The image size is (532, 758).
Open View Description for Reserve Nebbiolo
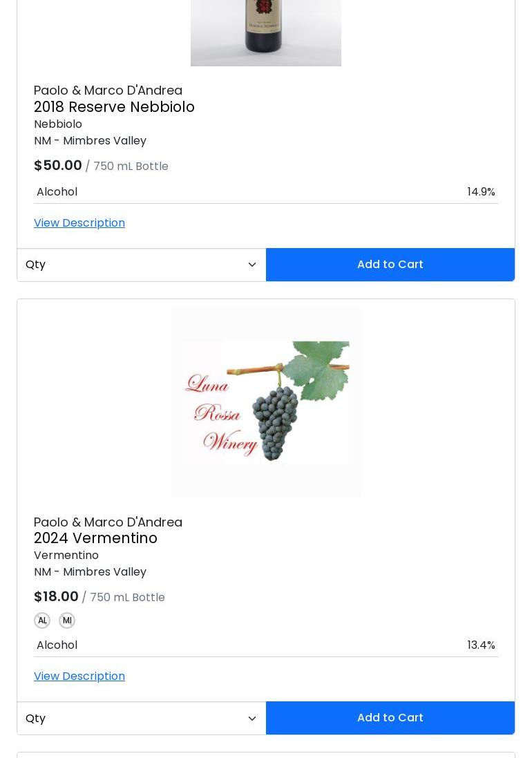point(79,223)
